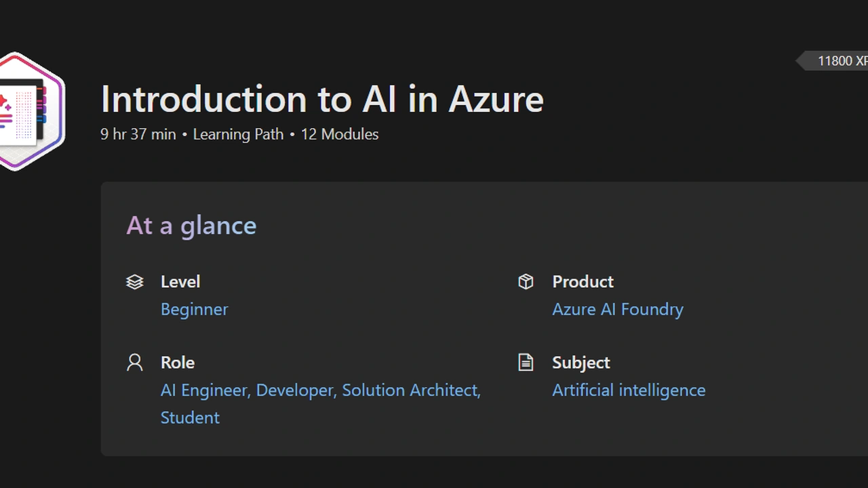Select the AI Engineer role link

pyautogui.click(x=203, y=390)
